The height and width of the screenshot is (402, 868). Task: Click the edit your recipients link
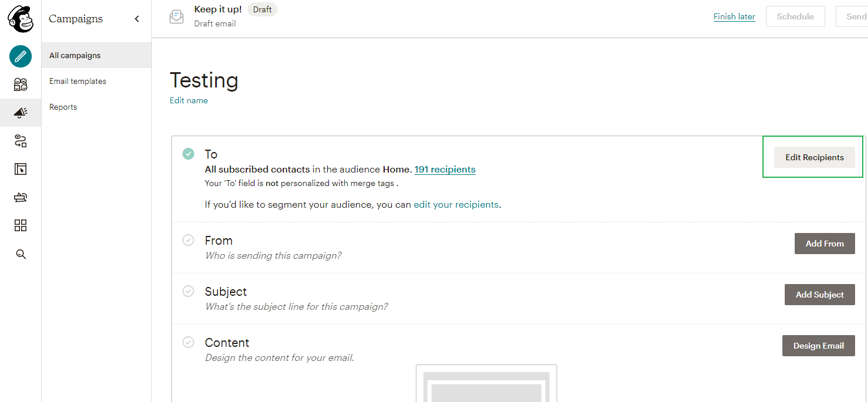click(x=456, y=205)
